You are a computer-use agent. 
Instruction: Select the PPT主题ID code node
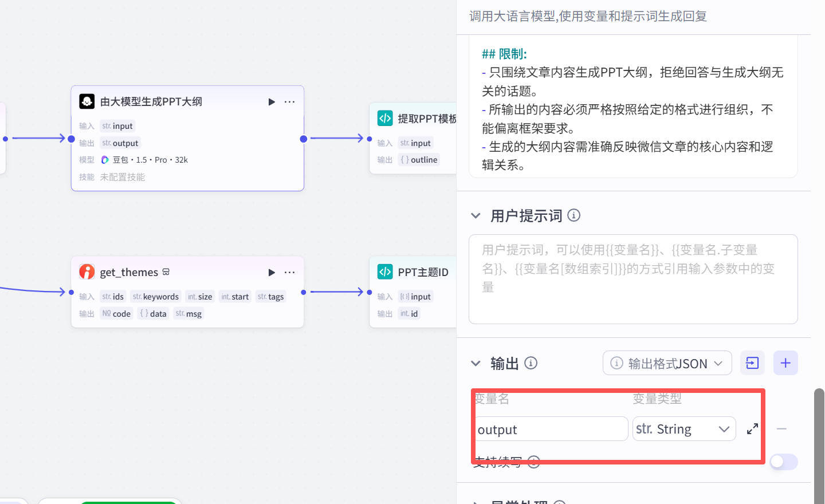tap(423, 273)
